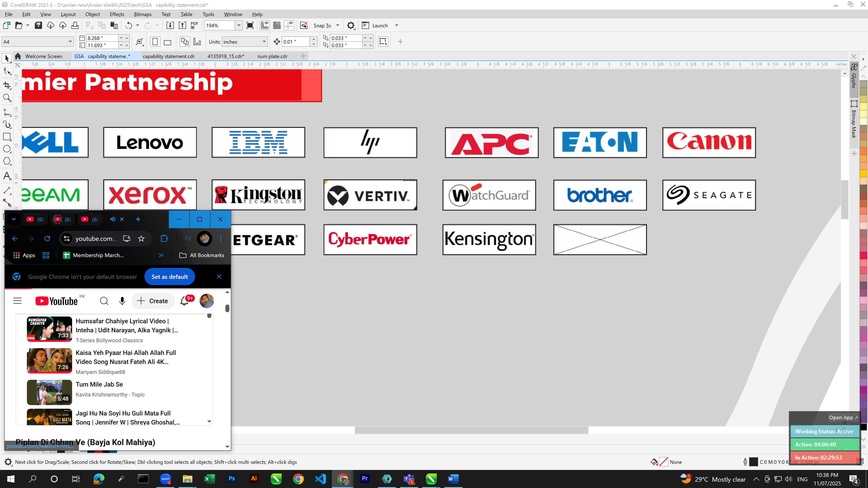Open the Bitmaps menu

(143, 14)
